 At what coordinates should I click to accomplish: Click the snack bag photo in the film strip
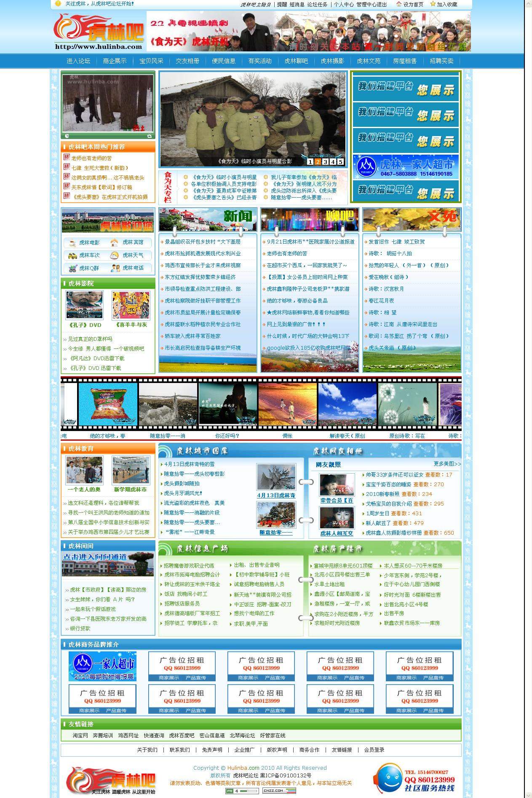(108, 404)
